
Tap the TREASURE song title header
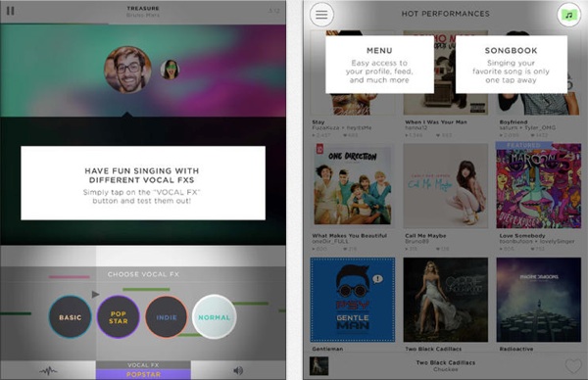point(143,8)
